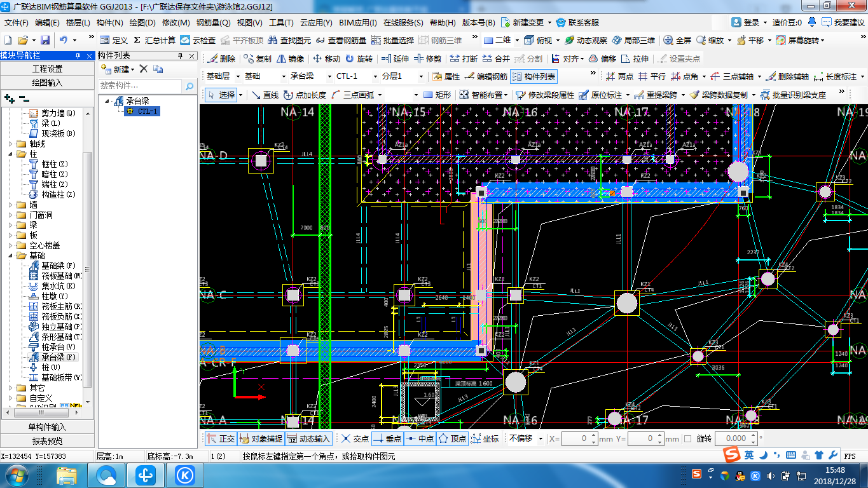Select the 矩形 rectangle drawing tool
Screen dimensions: 868x488
point(437,95)
